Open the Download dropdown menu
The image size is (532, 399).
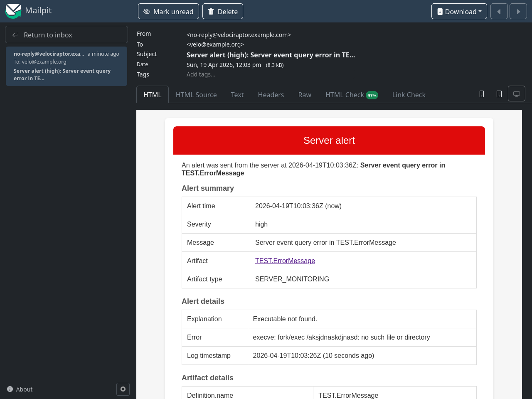point(459,11)
